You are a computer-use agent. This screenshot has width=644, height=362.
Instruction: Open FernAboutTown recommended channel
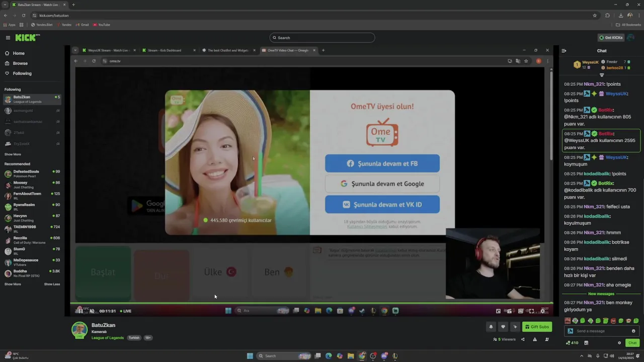pos(32,196)
